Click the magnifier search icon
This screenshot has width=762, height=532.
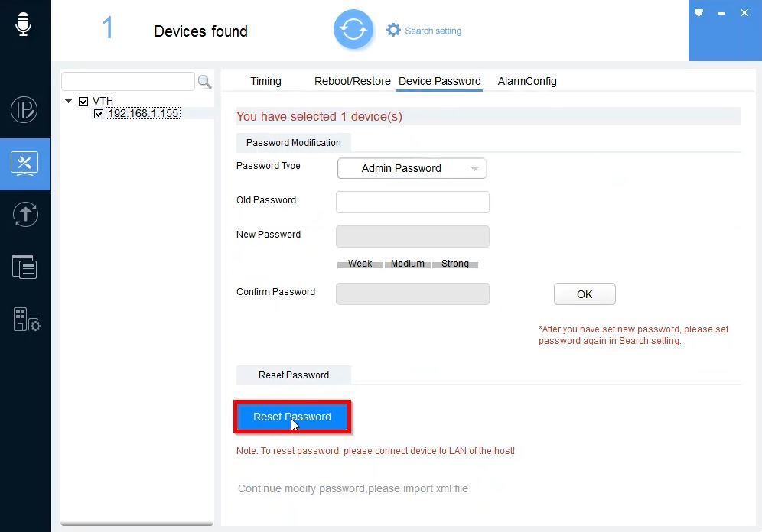coord(204,82)
